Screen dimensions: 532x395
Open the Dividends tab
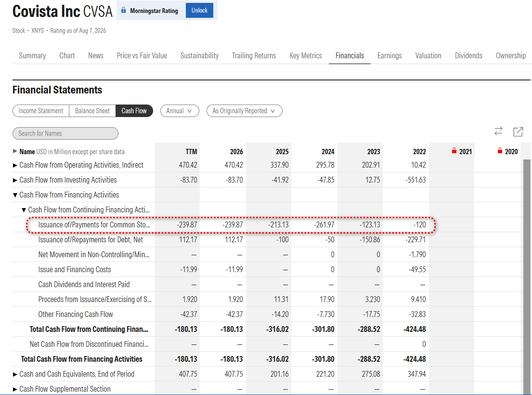pos(468,56)
